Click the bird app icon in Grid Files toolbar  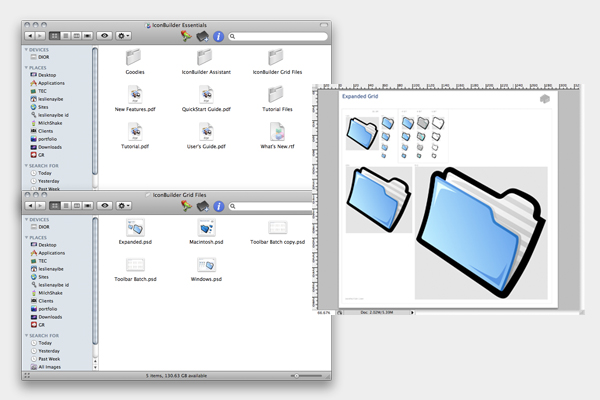pyautogui.click(x=186, y=206)
